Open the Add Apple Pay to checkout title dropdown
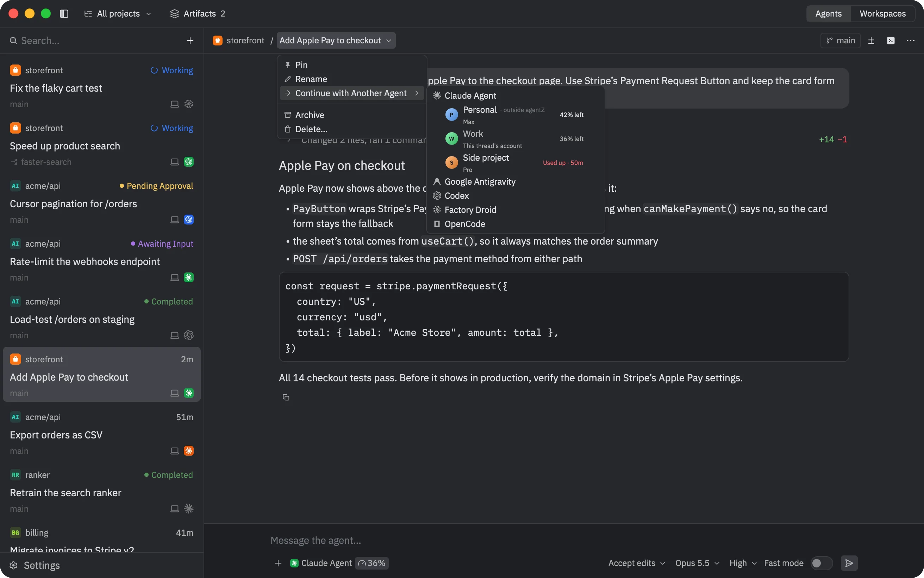 (x=336, y=41)
